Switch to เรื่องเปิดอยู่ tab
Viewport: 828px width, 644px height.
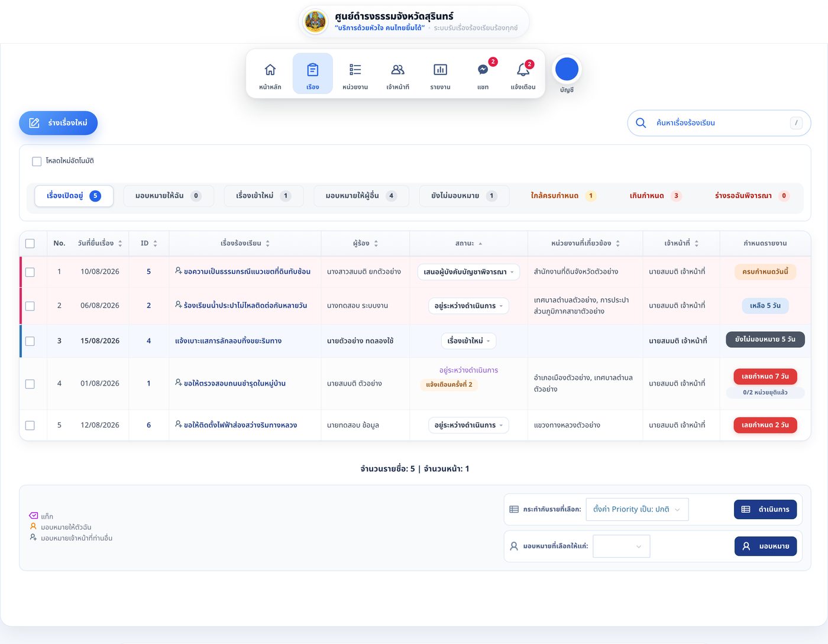74,196
